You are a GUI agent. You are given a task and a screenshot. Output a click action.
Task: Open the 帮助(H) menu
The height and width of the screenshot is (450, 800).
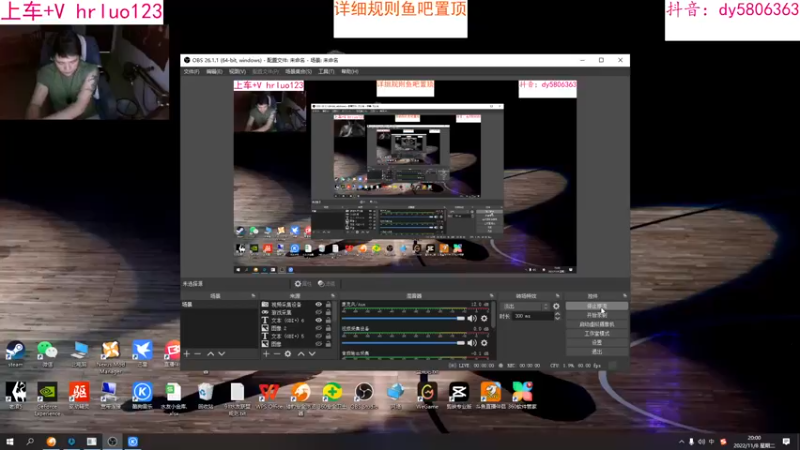(349, 72)
